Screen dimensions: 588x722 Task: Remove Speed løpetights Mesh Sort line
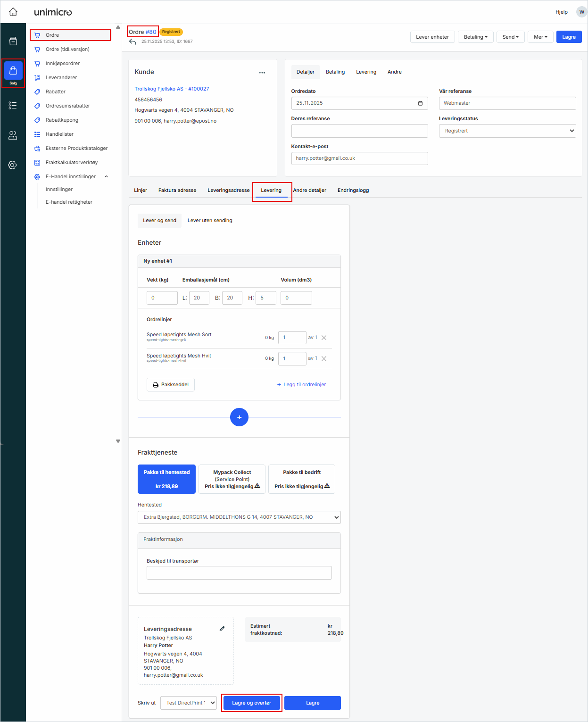point(324,338)
